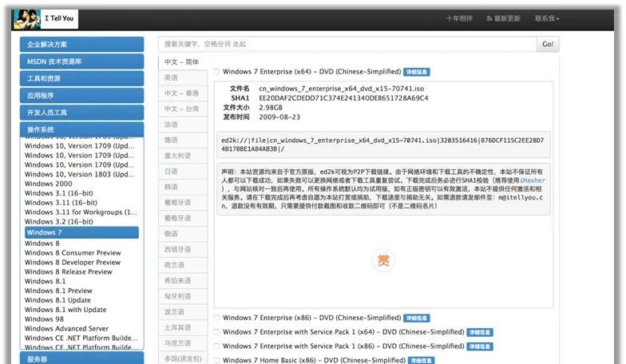Open the 意大利语 language tab

click(x=183, y=156)
